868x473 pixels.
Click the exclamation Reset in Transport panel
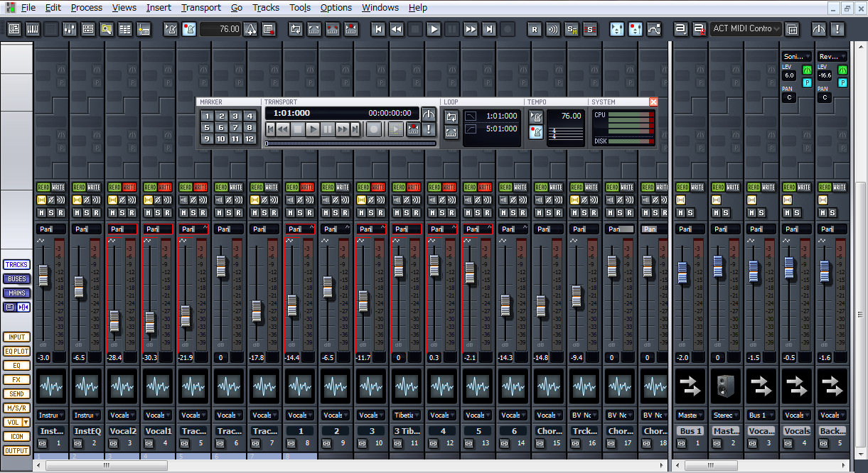pos(429,129)
